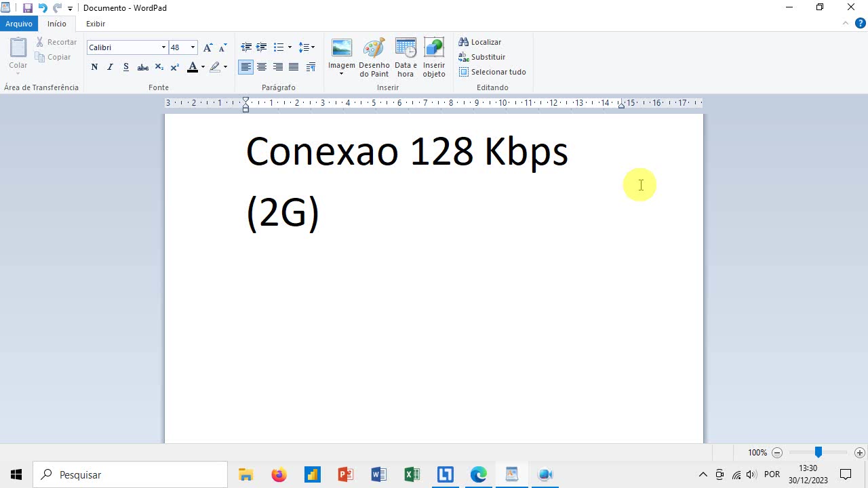Insert the date and time

405,57
